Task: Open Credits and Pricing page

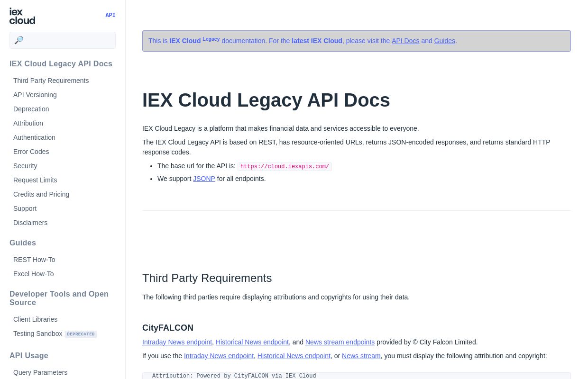Action: pyautogui.click(x=41, y=194)
